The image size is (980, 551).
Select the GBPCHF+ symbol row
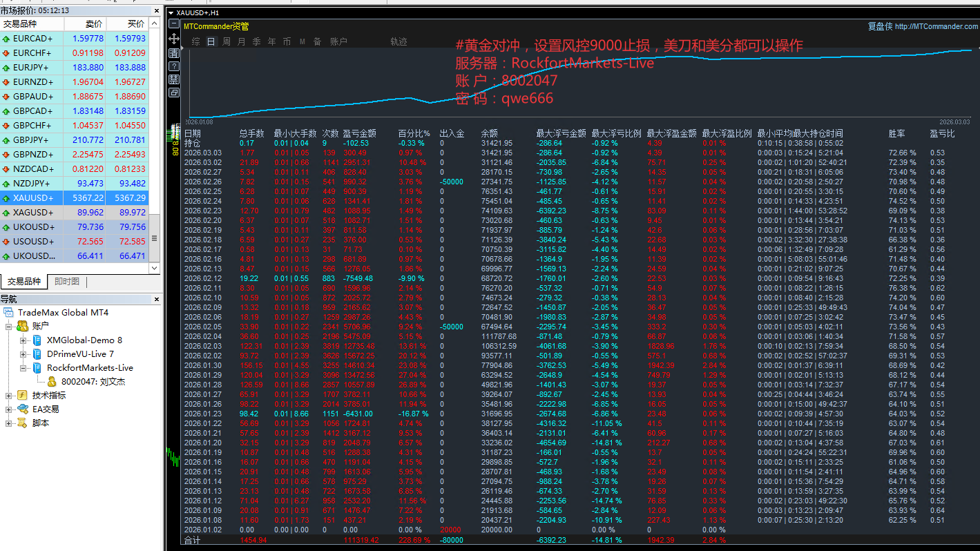[x=75, y=126]
